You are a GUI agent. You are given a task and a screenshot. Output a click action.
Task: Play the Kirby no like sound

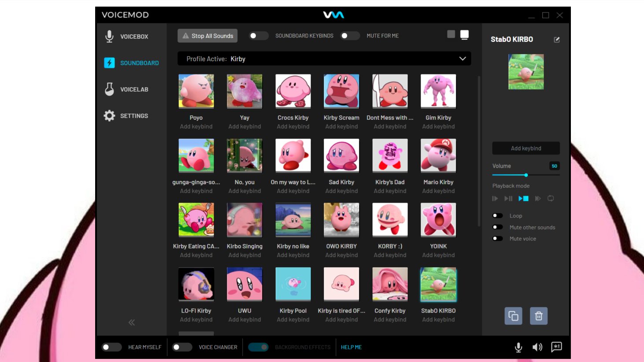[x=293, y=220]
